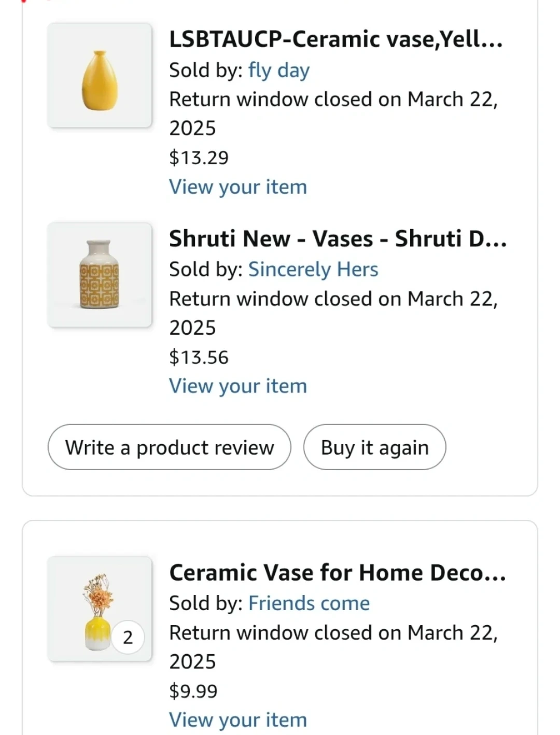
Task: Open Ceramic Vase for Home Deco title
Action: pyautogui.click(x=338, y=573)
